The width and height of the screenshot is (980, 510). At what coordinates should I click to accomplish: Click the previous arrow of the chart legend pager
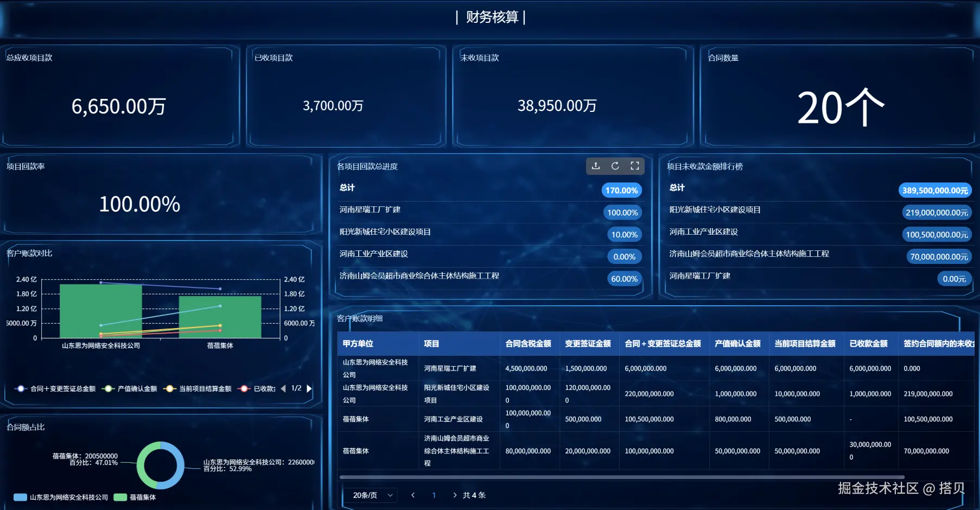pos(283,388)
